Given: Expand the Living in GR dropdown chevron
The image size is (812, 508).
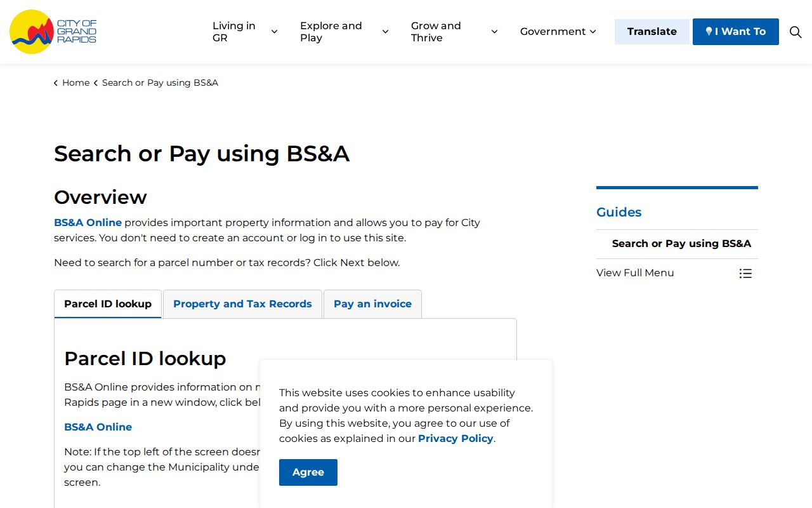Looking at the screenshot, I should pyautogui.click(x=274, y=32).
